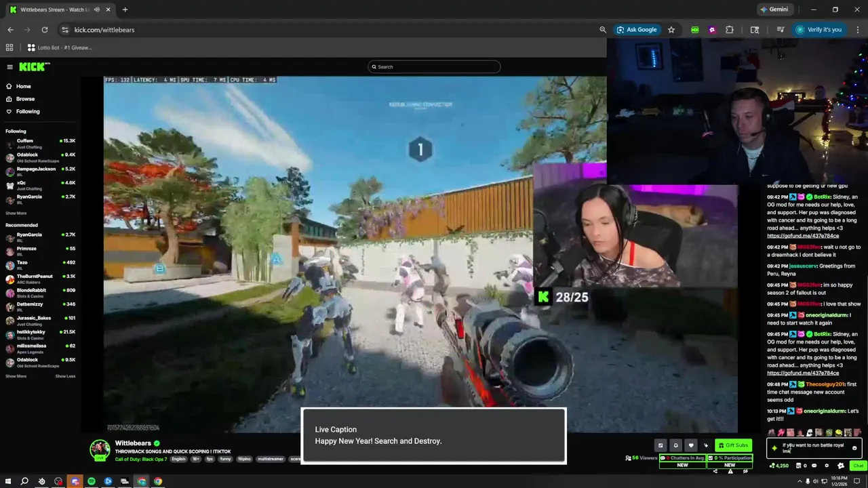The width and height of the screenshot is (868, 488).
Task: Open Chrome extensions puzzle icon
Action: tap(730, 30)
